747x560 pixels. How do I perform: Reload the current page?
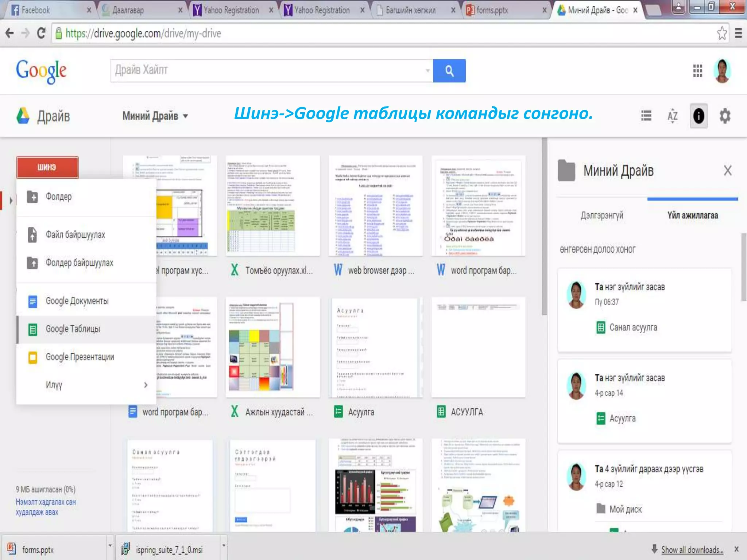click(x=41, y=33)
